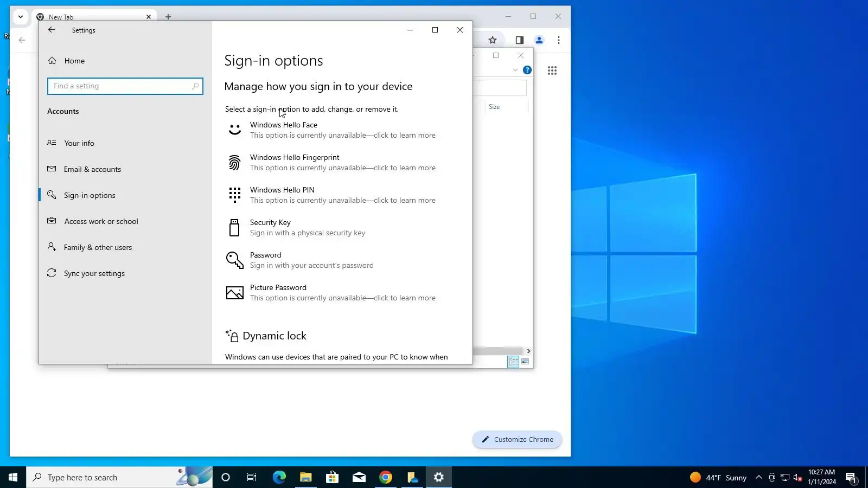Click the Windows Hello Face smiley icon

click(234, 130)
